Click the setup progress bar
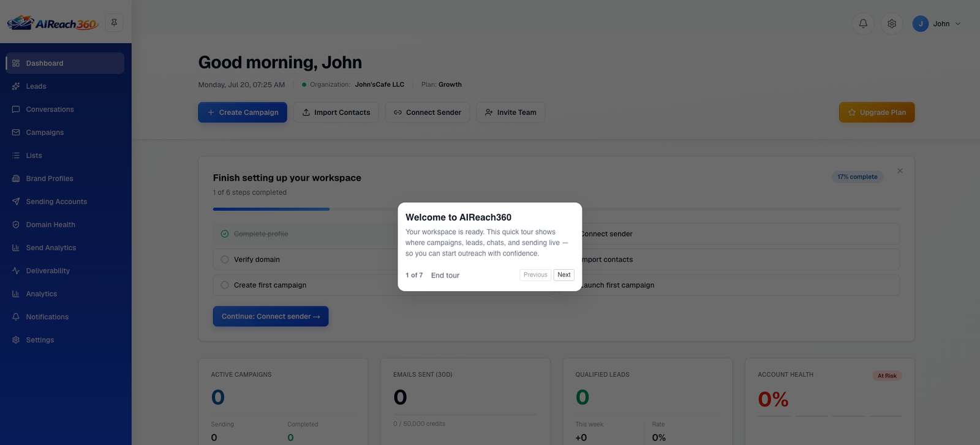This screenshot has width=980, height=445. [x=556, y=209]
